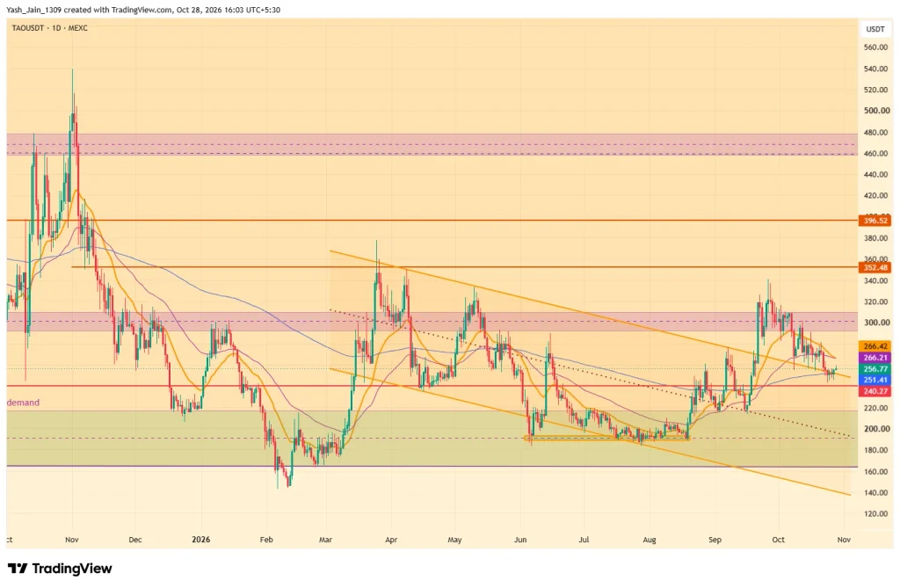
Task: Click the Oct label on time axis
Action: point(779,540)
